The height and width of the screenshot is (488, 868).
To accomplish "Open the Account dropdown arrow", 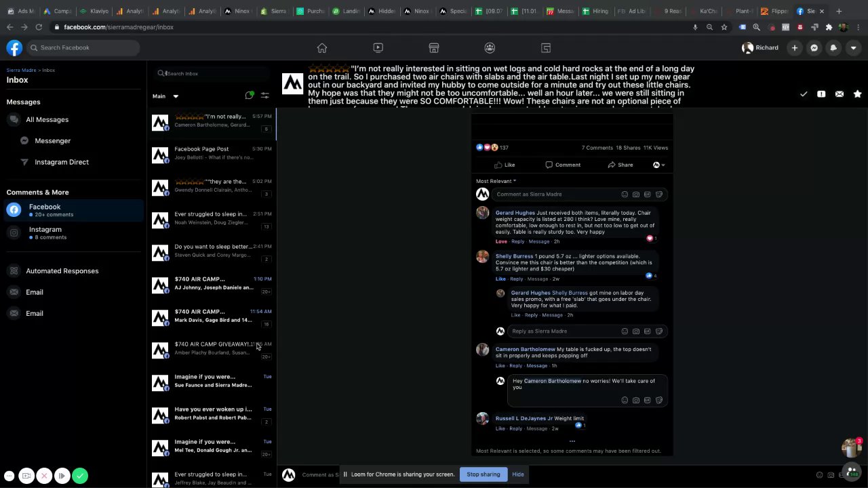I will click(853, 47).
